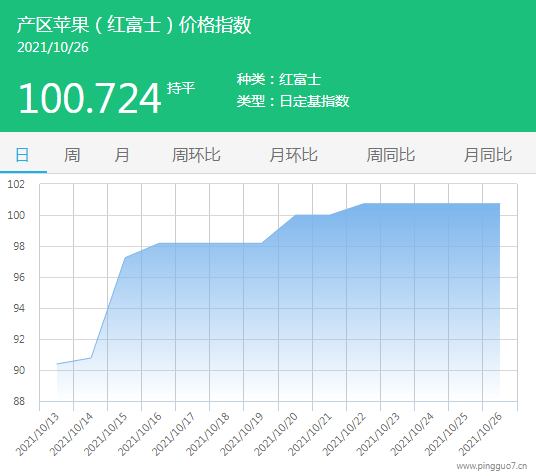Click the 2021/10/26 axis date label
Screen dimensions: 536x476
pyautogui.click(x=480, y=434)
